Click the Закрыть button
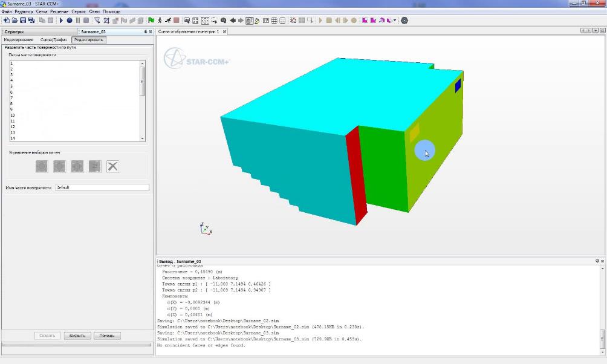607x364 pixels. pos(76,335)
